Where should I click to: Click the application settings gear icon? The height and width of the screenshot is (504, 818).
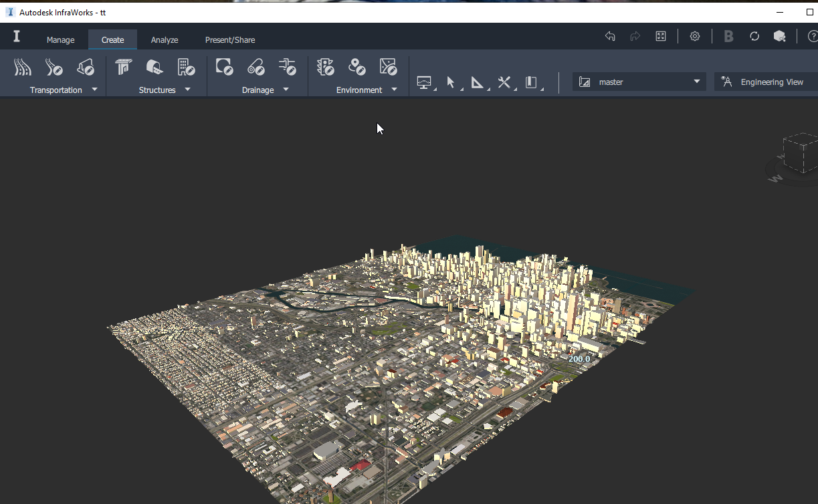pos(694,35)
